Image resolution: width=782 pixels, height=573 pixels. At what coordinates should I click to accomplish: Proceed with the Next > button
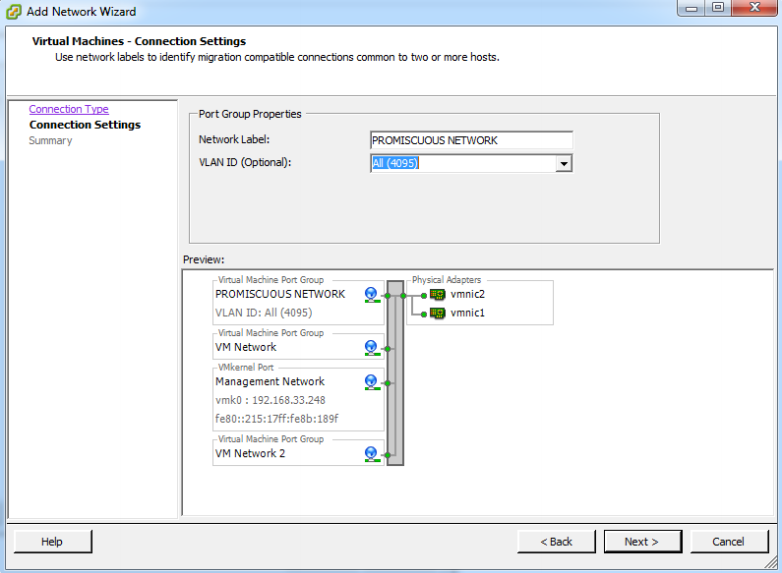642,541
